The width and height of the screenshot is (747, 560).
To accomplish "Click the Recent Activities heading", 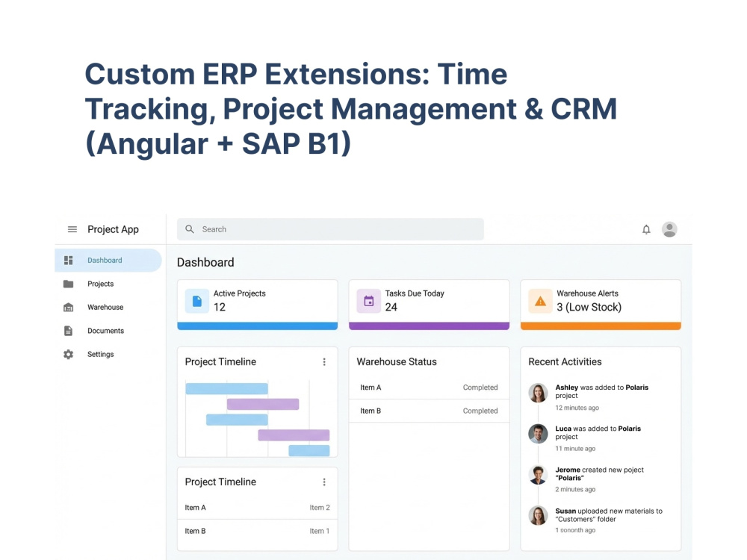I will [x=565, y=362].
